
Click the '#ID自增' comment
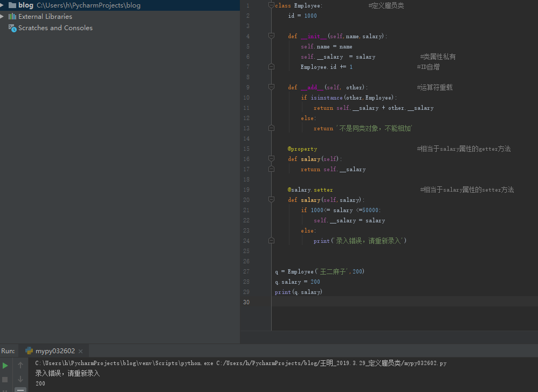tap(428, 67)
